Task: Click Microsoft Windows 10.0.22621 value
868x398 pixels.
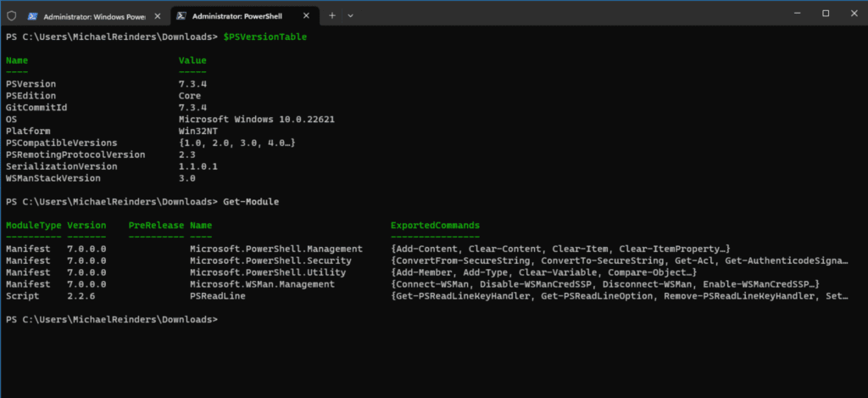Action: [x=256, y=119]
